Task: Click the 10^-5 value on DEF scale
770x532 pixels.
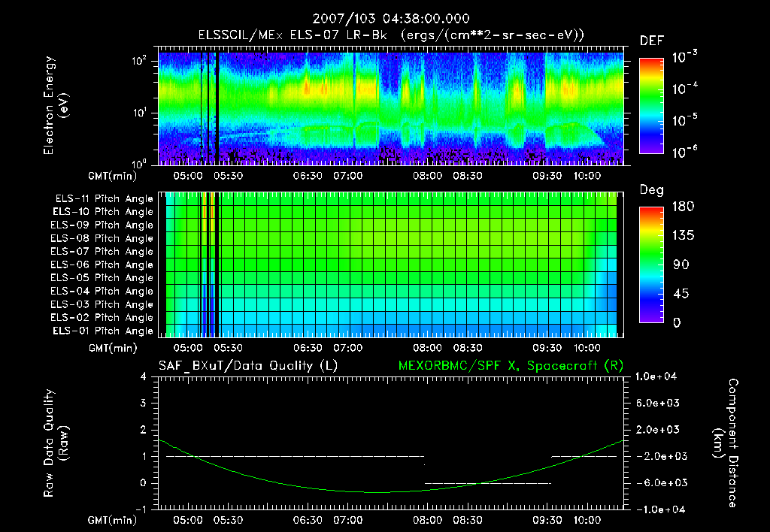Action: 684,120
